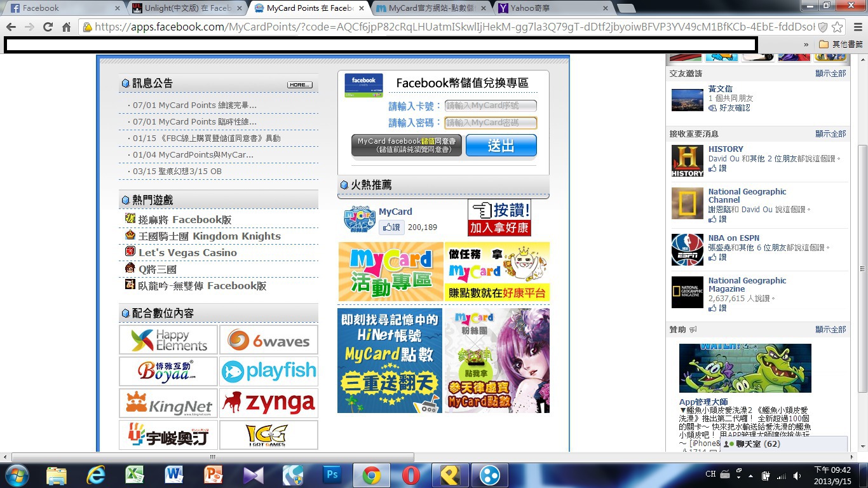
Task: Open the MyCard 粉絲團 anime banner
Action: pos(497,361)
